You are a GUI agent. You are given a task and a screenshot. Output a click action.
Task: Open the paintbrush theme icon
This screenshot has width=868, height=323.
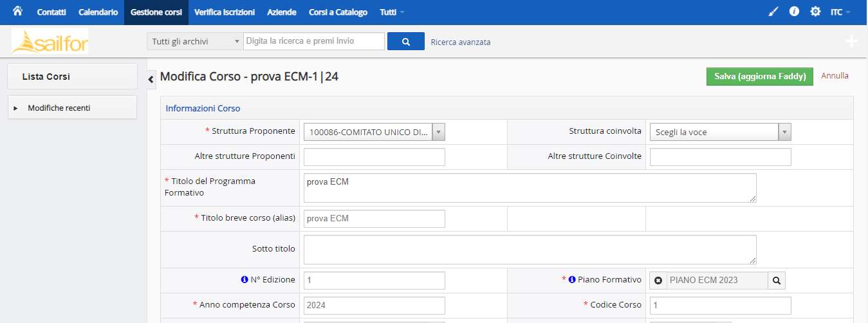[x=773, y=12]
